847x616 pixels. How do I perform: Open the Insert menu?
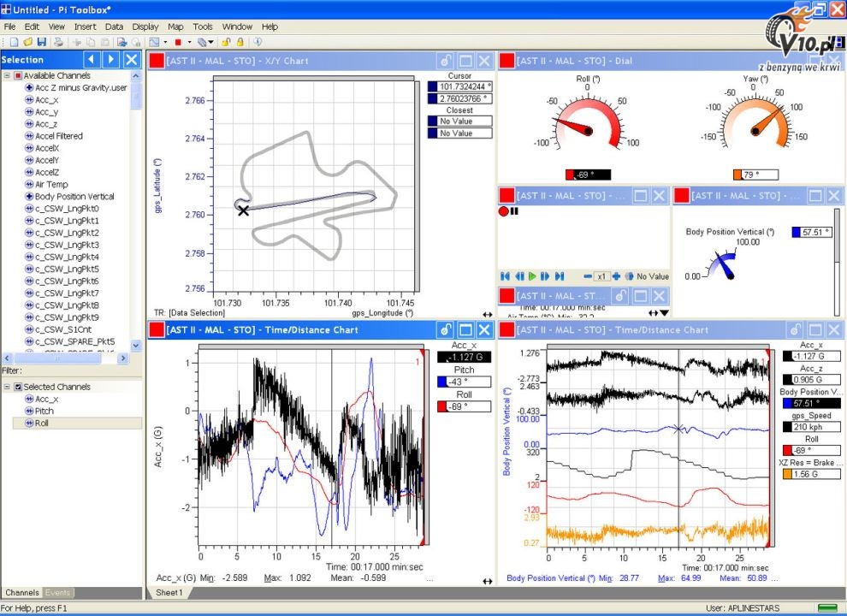(85, 27)
